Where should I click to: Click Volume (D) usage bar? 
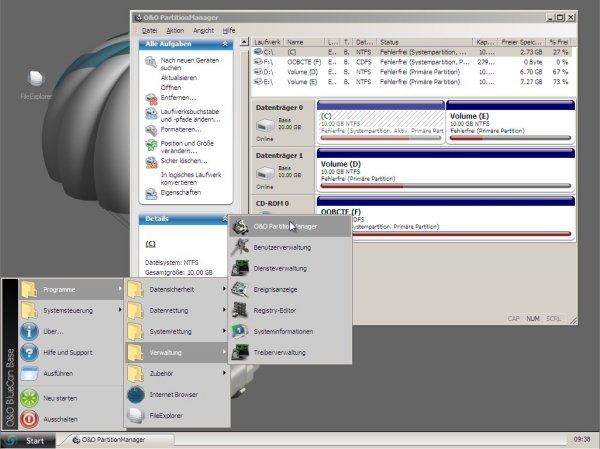tap(446, 186)
